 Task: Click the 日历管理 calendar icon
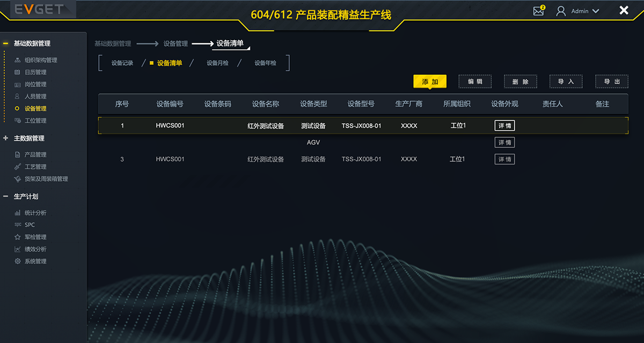click(x=18, y=72)
